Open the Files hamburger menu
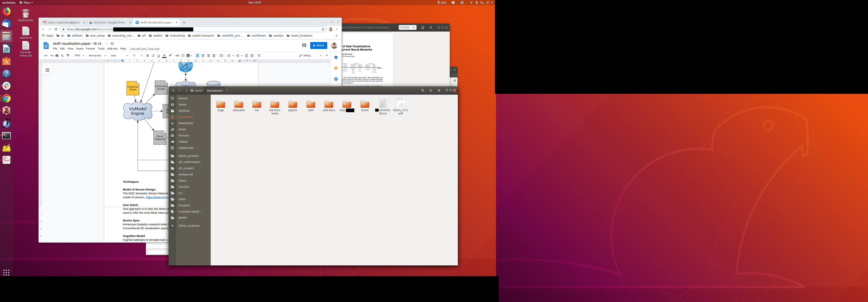Image resolution: width=868 pixels, height=302 pixels. tap(439, 91)
